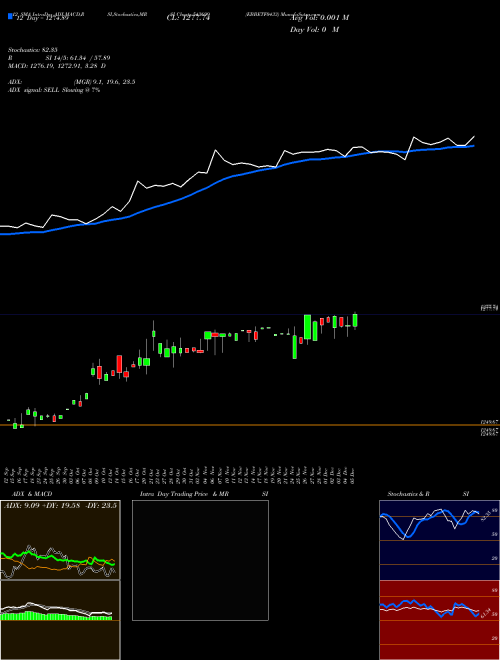Click the ADX signal: SELL Slowing text

(54, 90)
